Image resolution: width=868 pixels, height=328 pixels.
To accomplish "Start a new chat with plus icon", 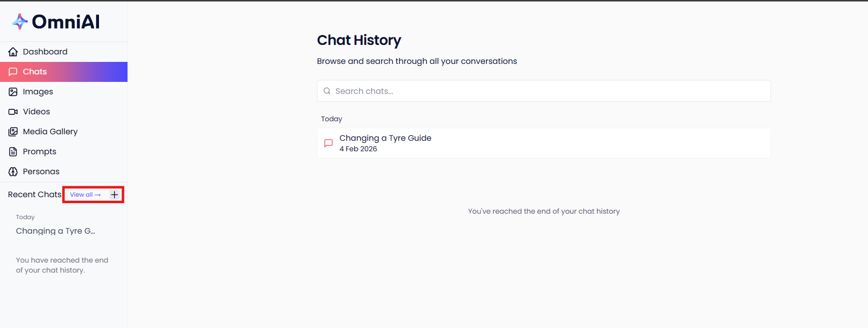I will [x=114, y=195].
